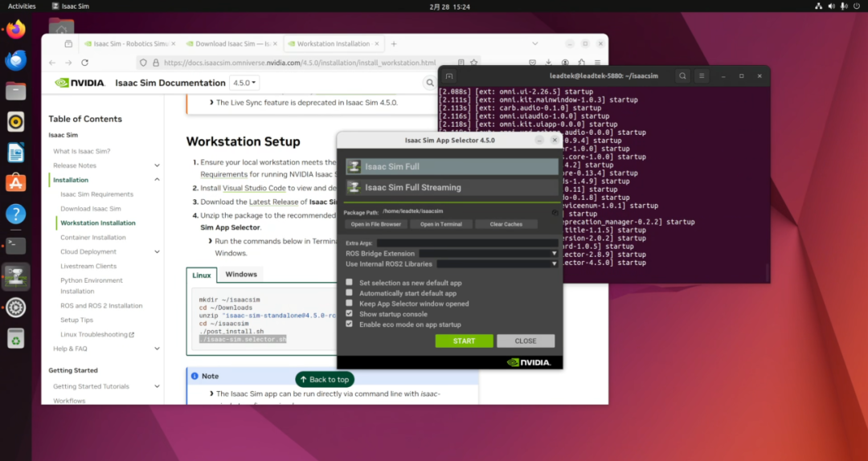The height and width of the screenshot is (461, 868).
Task: Open the Firefox tab overview icon
Action: coord(68,43)
